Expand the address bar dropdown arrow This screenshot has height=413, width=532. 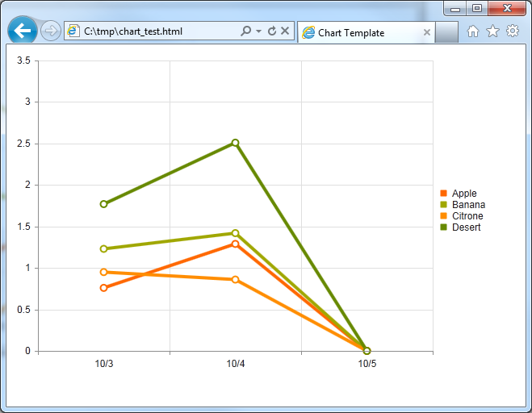tap(258, 31)
